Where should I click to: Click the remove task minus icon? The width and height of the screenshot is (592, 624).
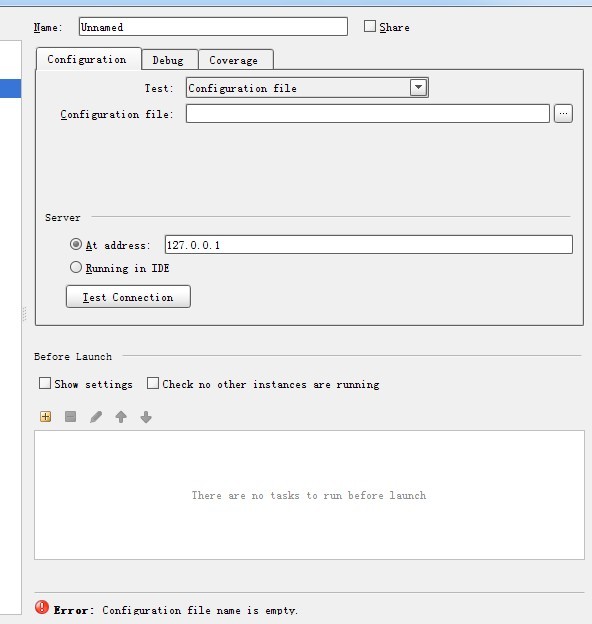click(70, 417)
